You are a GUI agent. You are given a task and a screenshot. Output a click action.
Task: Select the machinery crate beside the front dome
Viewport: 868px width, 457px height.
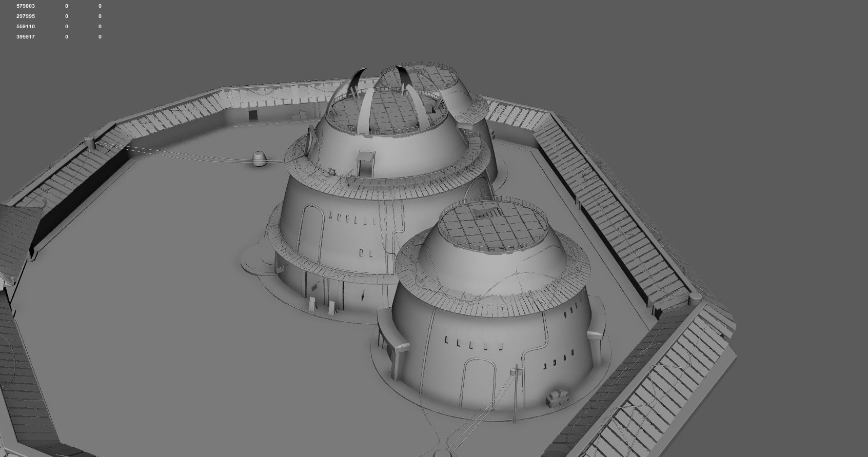click(x=558, y=399)
